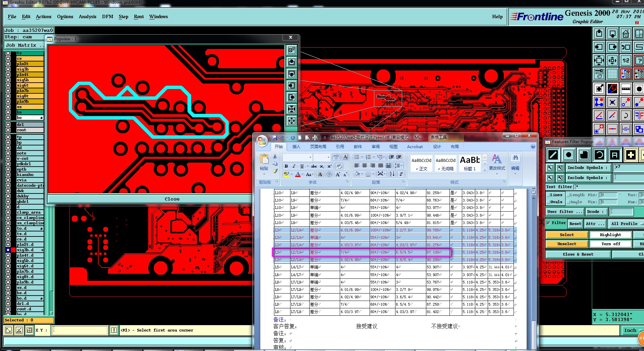Viewport: 644px width, 351px height.
Task: Switch to the 插入 tab in Word
Action: (296, 146)
